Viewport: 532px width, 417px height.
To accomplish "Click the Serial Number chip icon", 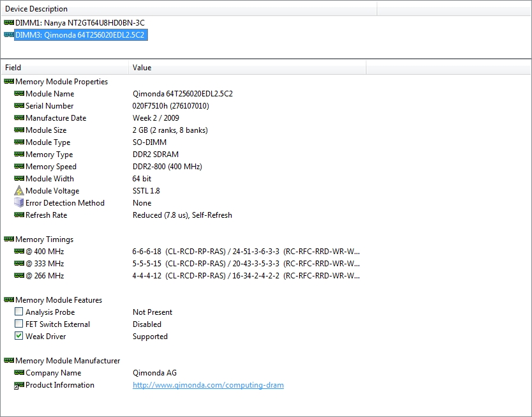I will (19, 106).
